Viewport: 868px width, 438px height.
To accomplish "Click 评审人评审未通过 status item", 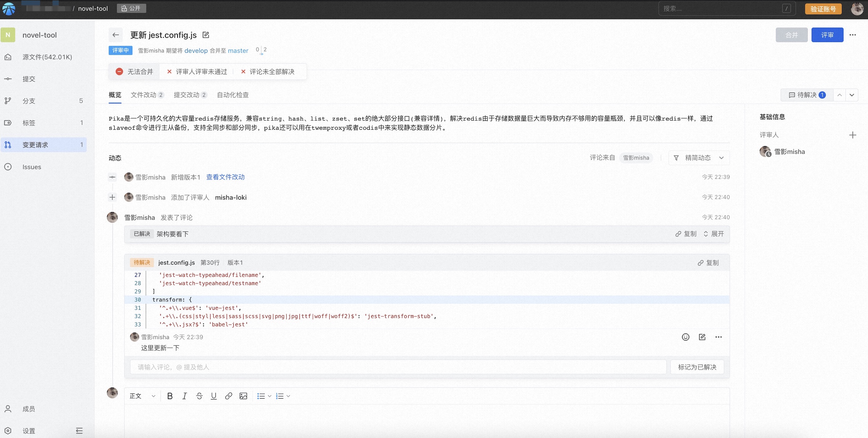I will click(x=197, y=72).
